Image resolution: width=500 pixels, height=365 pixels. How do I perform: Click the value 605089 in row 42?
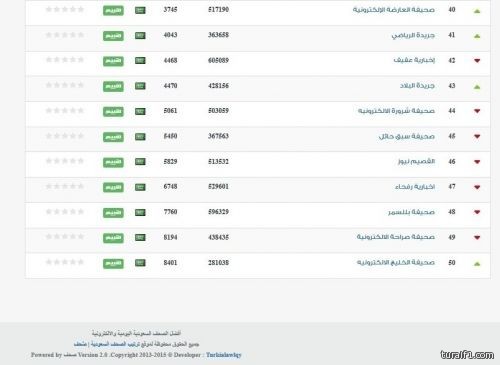click(x=218, y=60)
